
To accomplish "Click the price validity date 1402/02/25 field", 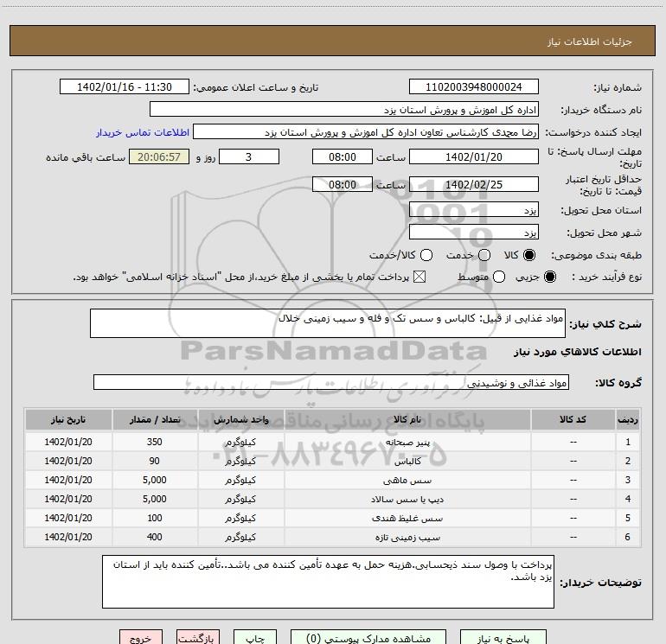I will pyautogui.click(x=474, y=184).
